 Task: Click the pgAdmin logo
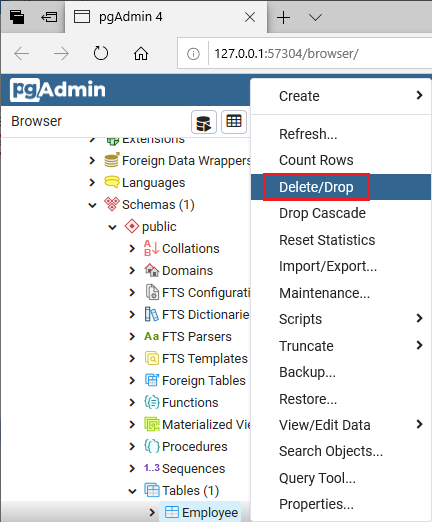point(58,90)
